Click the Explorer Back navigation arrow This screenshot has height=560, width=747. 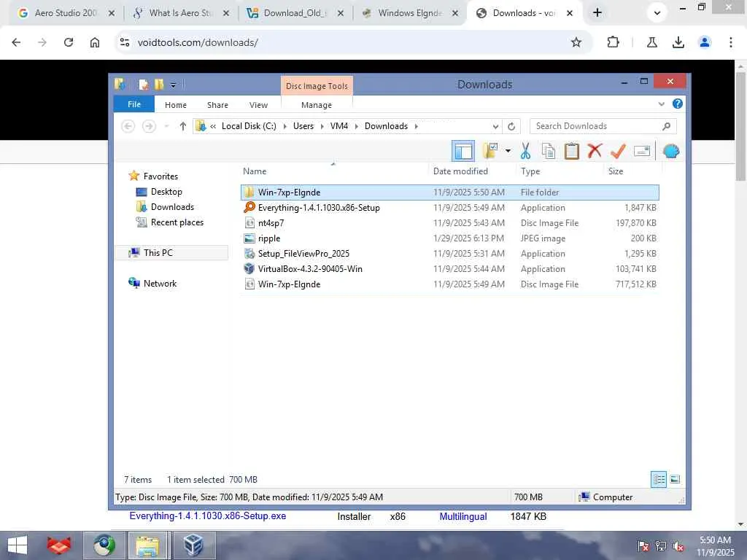128,126
